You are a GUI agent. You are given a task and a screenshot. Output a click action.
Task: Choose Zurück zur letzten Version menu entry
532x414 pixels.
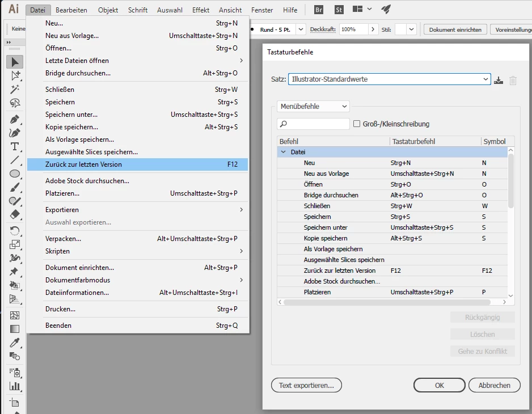coord(137,164)
